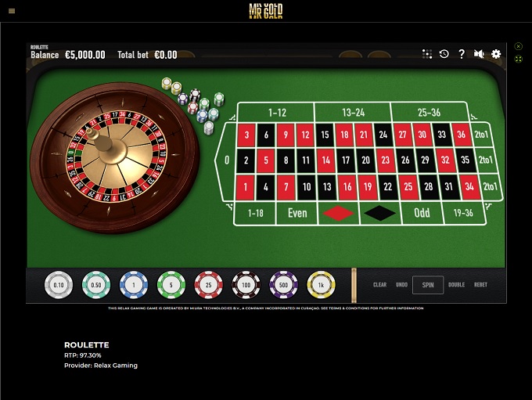Open the settings gear icon
The height and width of the screenshot is (400, 532).
tap(496, 54)
